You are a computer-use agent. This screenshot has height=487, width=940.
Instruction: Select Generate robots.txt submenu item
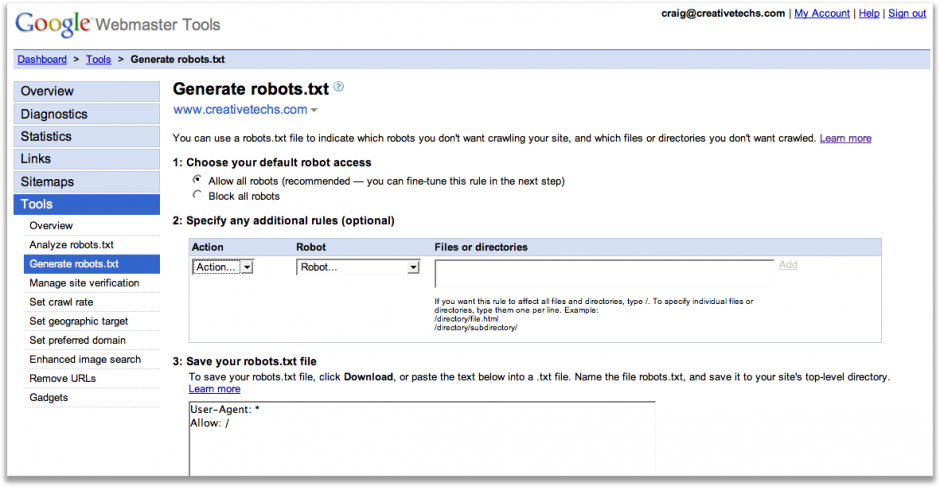(x=92, y=264)
